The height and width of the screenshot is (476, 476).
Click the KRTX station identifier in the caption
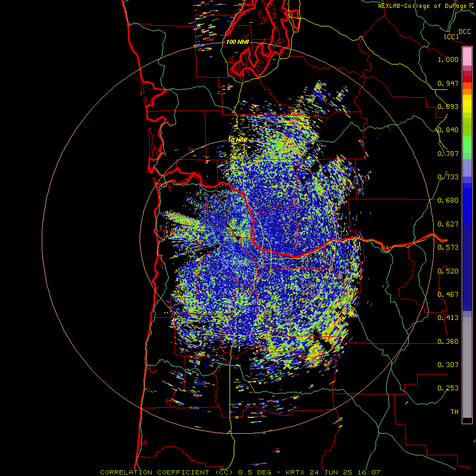click(296, 472)
